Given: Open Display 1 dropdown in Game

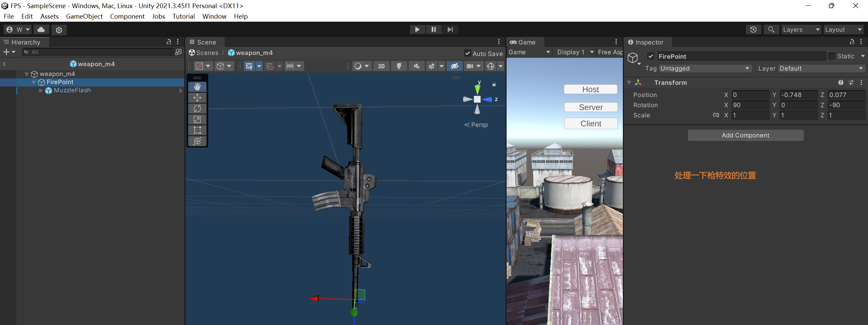Looking at the screenshot, I should click(x=575, y=52).
